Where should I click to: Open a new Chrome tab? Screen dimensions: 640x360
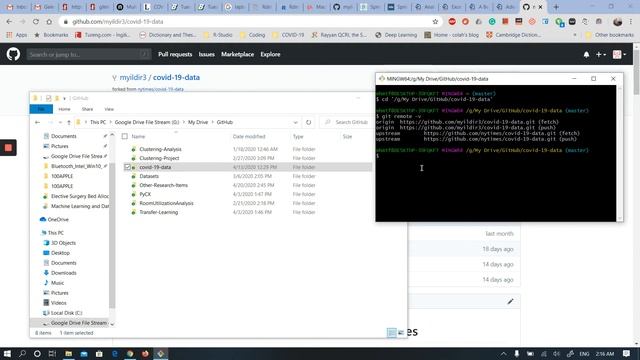[556, 7]
